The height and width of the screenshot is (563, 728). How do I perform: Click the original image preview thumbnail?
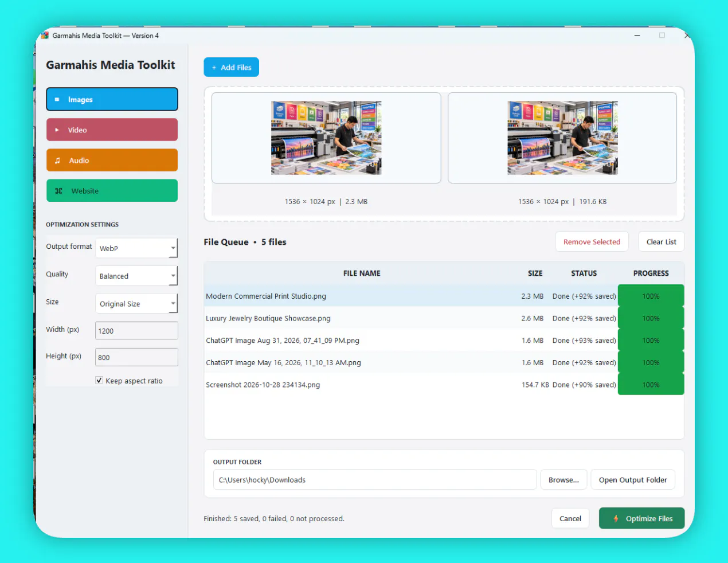326,138
